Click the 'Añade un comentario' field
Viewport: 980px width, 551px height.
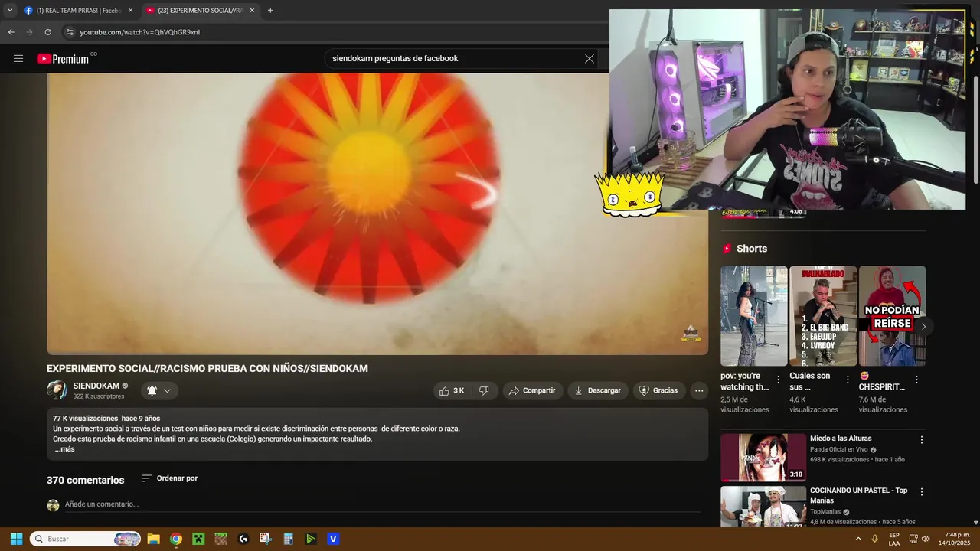pyautogui.click(x=383, y=504)
